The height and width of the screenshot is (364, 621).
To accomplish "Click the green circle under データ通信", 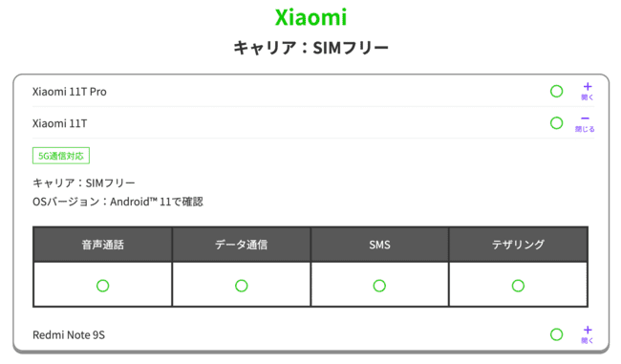I will [x=241, y=286].
